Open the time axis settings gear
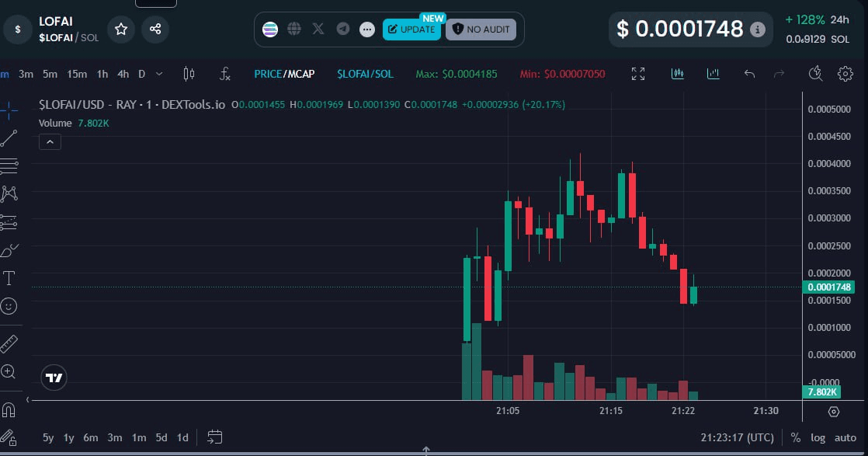This screenshot has width=868, height=456. (x=834, y=412)
